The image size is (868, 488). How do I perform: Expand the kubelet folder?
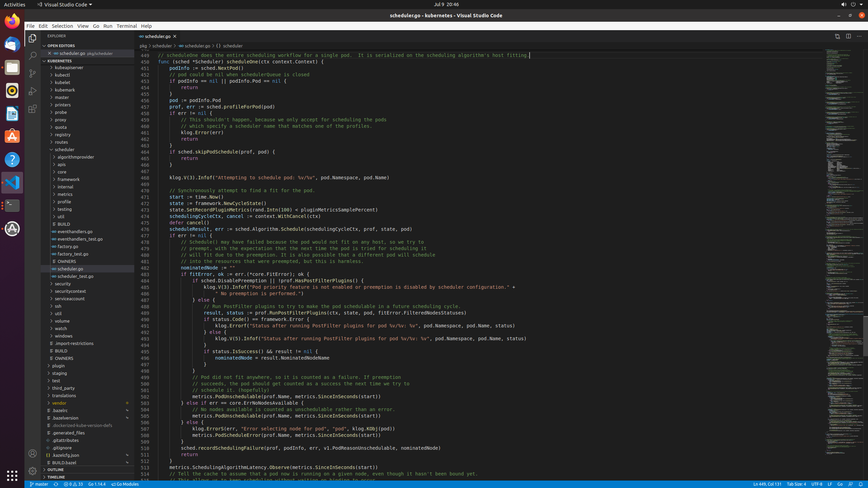(x=87, y=82)
